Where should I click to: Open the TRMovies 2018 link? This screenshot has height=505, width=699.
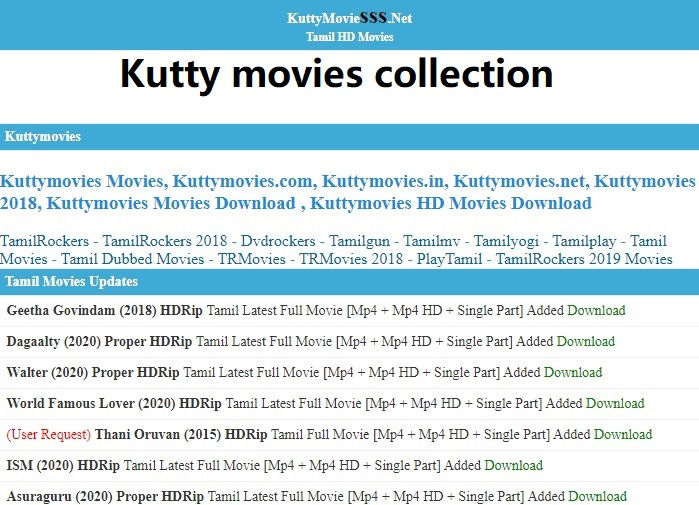point(351,259)
